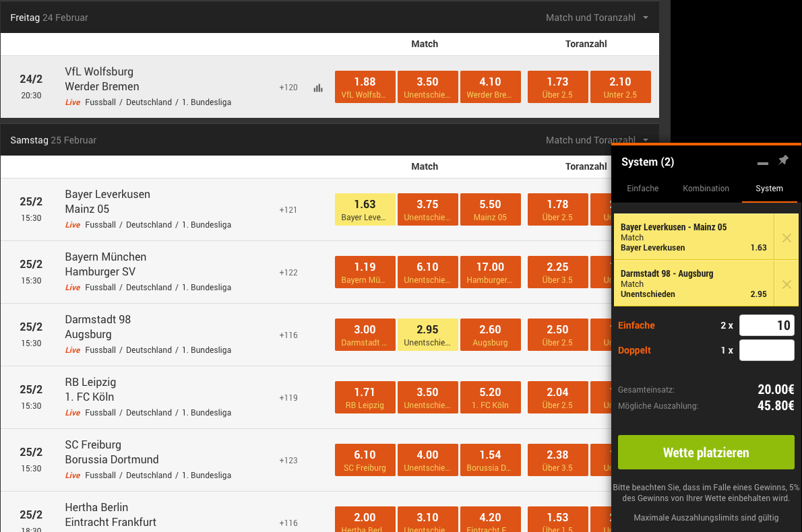Pick Borussia Dortmund at 1.54

pos(490,460)
